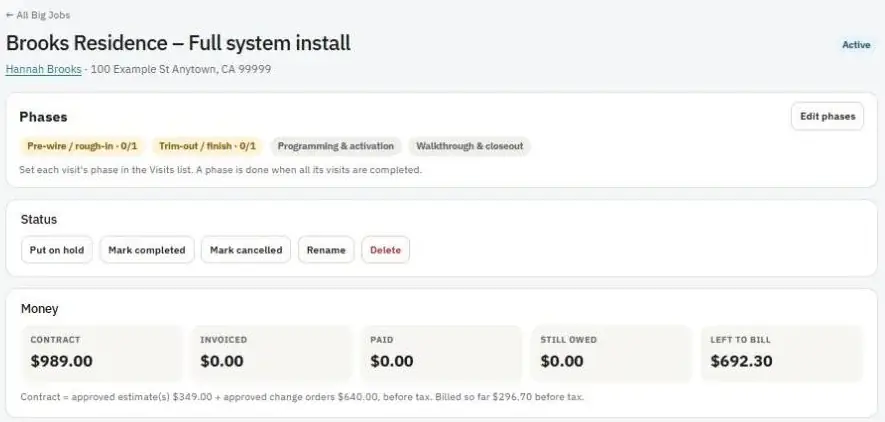This screenshot has height=422, width=885.
Task: Click the Edit phases button
Action: point(827,116)
